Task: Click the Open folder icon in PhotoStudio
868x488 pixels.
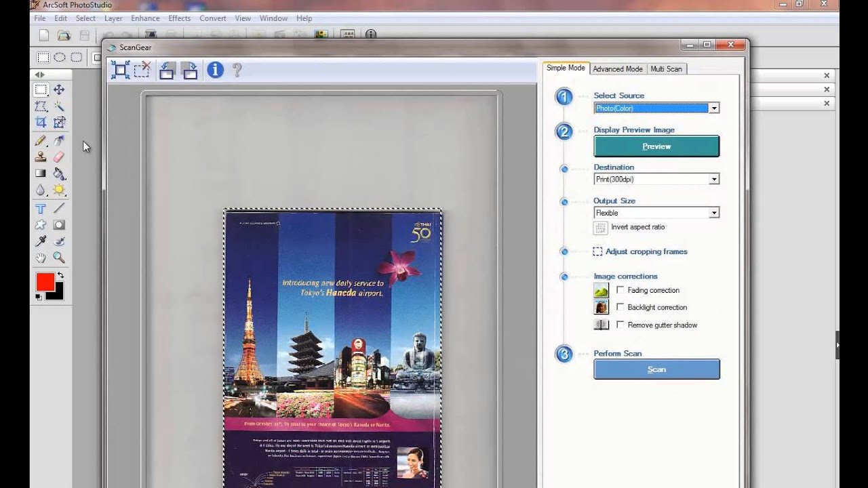Action: [x=64, y=35]
